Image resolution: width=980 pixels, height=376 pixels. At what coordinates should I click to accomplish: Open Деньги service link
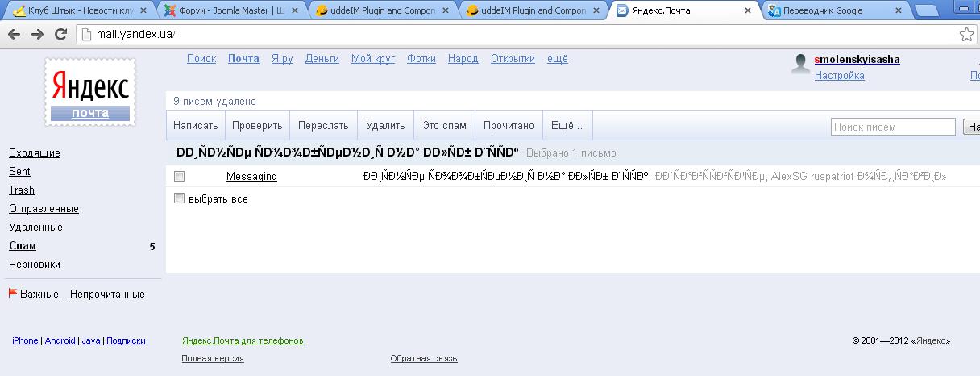(x=322, y=59)
